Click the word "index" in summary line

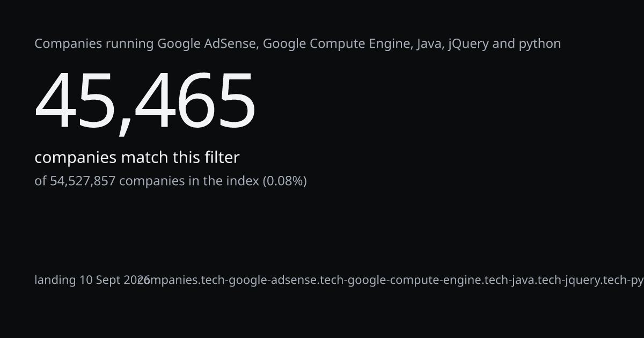(x=242, y=181)
